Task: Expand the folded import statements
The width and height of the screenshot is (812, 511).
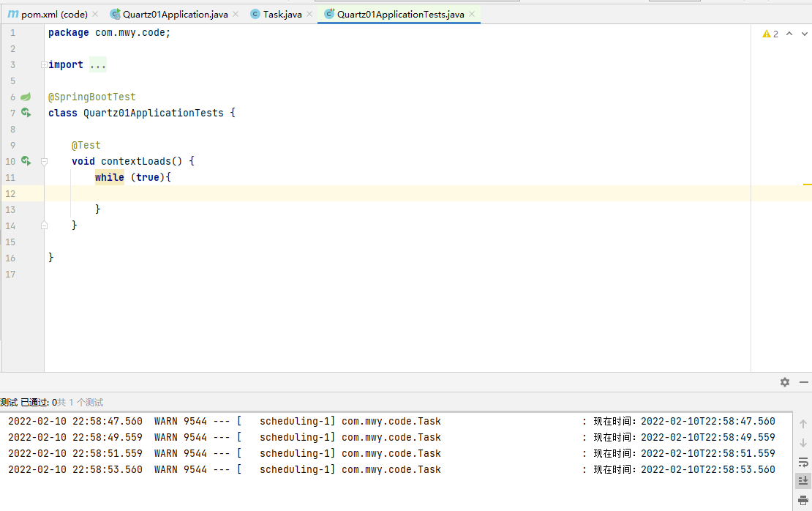Action: pos(44,64)
